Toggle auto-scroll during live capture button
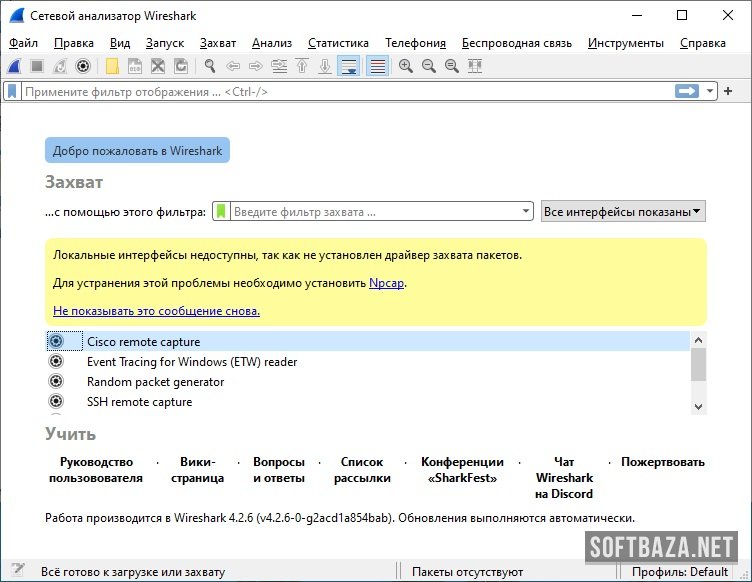Viewport: 752px width, 582px height. point(348,66)
